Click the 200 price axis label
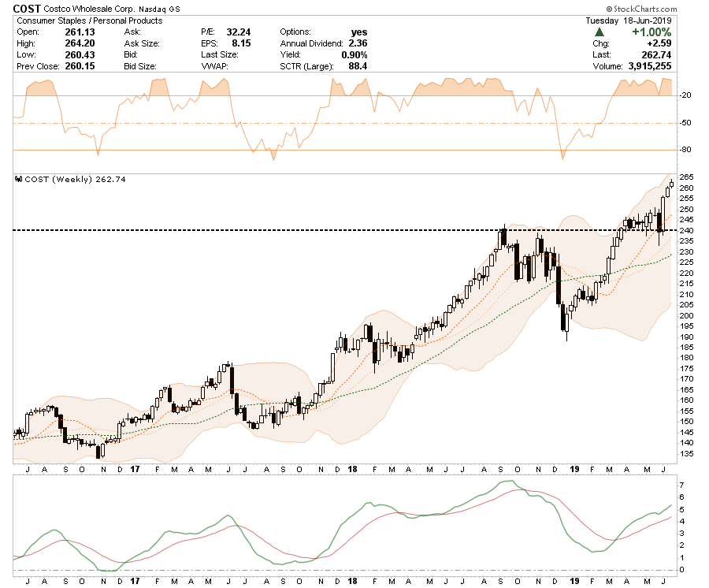 coord(686,315)
